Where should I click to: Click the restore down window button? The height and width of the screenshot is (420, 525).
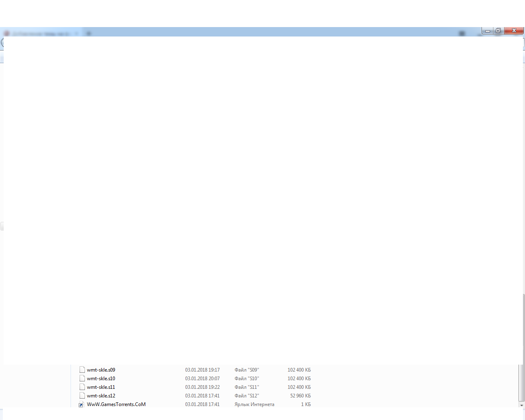click(x=498, y=31)
